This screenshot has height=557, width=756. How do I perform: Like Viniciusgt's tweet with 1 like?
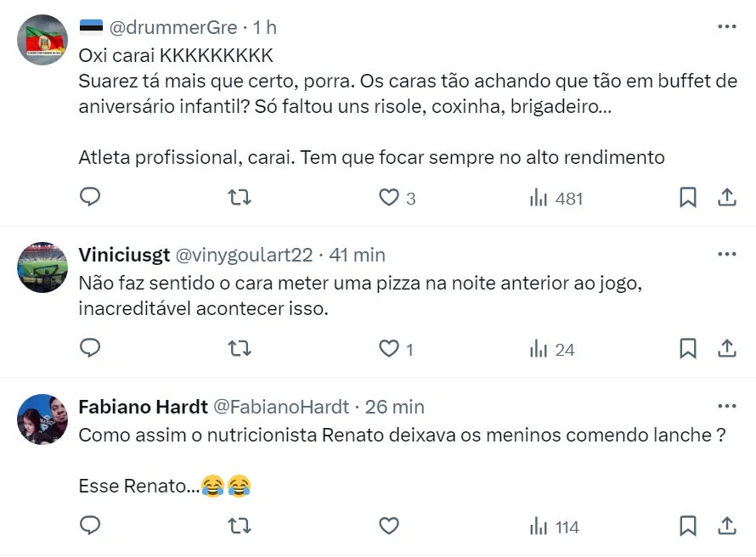click(389, 348)
